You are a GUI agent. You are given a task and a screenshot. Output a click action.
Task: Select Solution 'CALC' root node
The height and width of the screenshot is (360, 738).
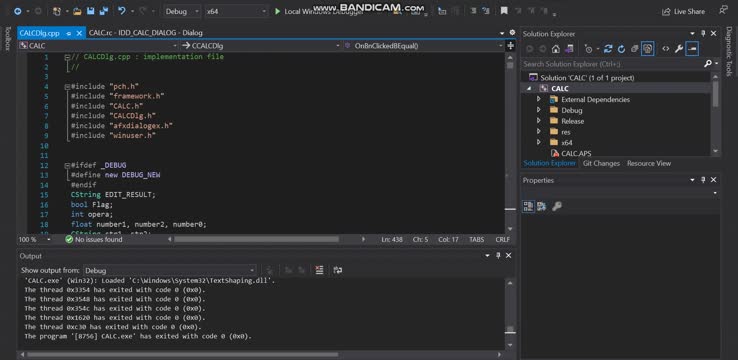tap(587, 78)
